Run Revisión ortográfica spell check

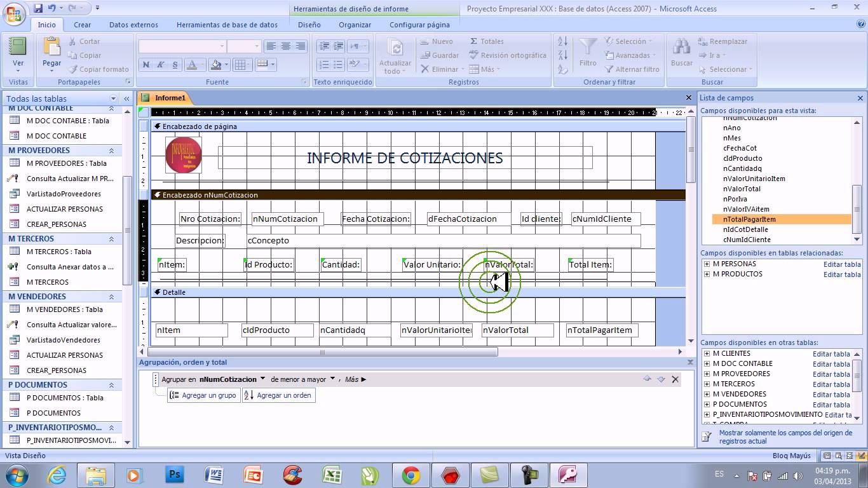[474, 55]
